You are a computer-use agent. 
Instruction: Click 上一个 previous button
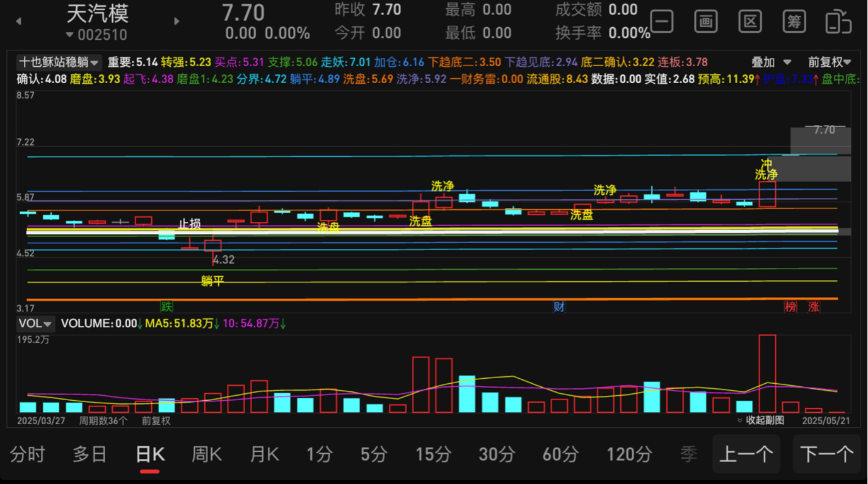tap(746, 454)
